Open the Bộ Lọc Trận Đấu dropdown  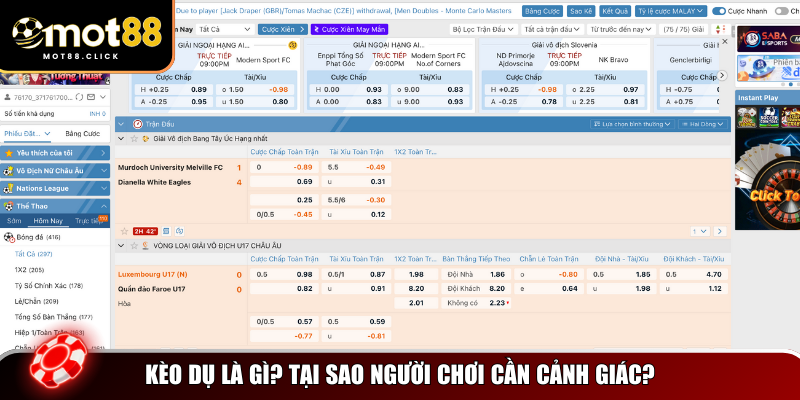click(483, 30)
